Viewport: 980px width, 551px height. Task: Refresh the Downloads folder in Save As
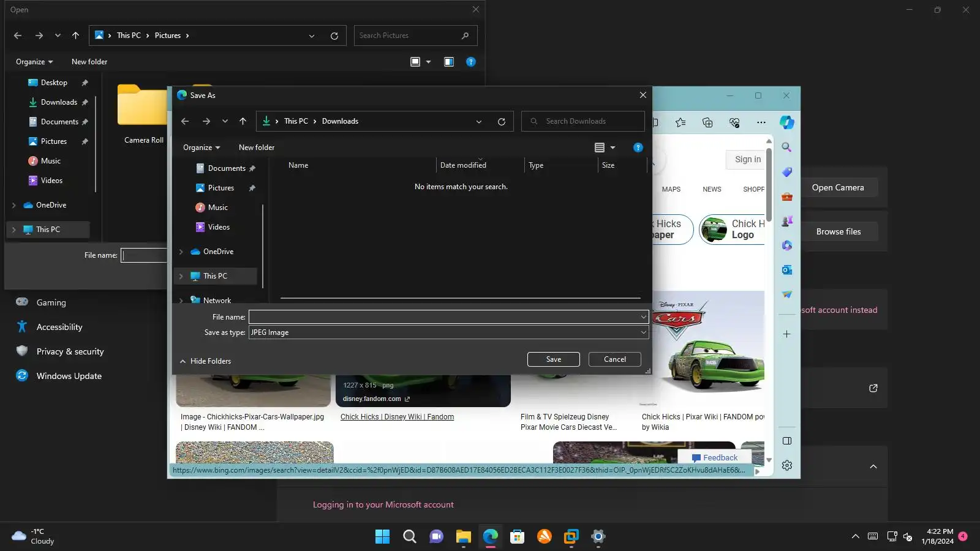(501, 121)
